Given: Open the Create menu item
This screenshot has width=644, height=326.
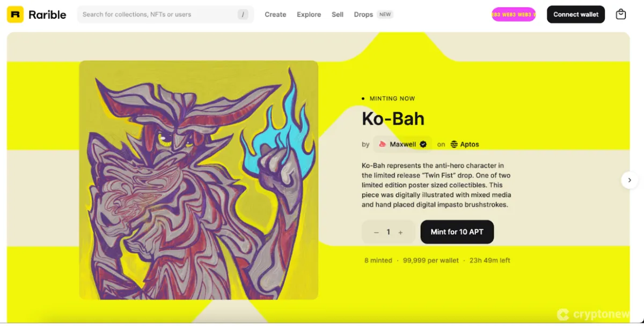Looking at the screenshot, I should click(x=275, y=15).
